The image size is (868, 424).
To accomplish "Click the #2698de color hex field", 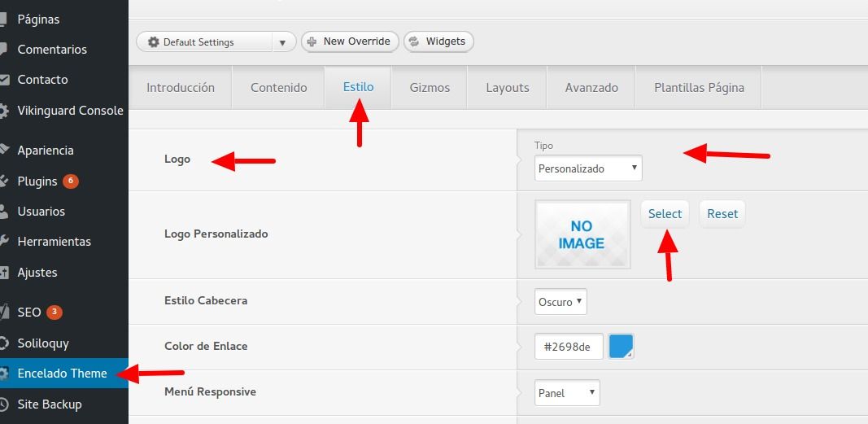I will pyautogui.click(x=569, y=347).
